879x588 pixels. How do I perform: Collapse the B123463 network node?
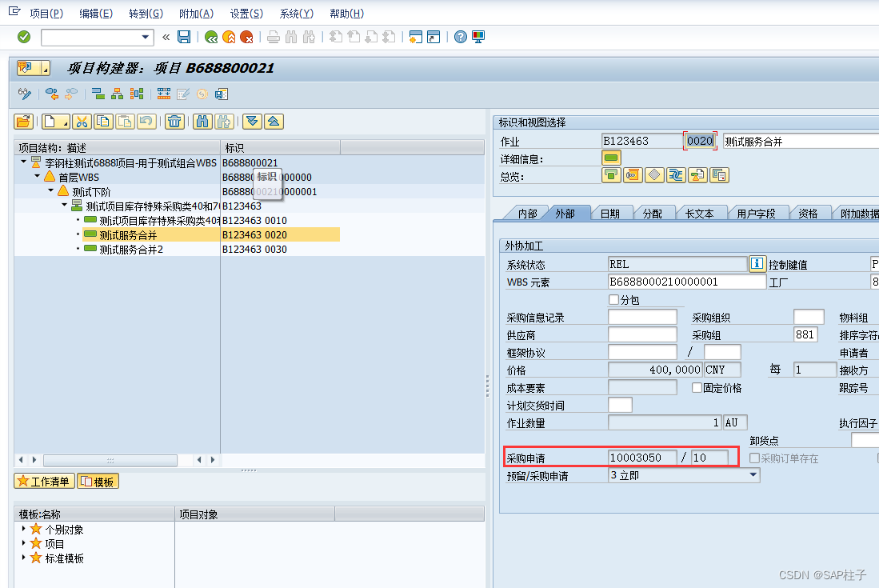(65, 205)
